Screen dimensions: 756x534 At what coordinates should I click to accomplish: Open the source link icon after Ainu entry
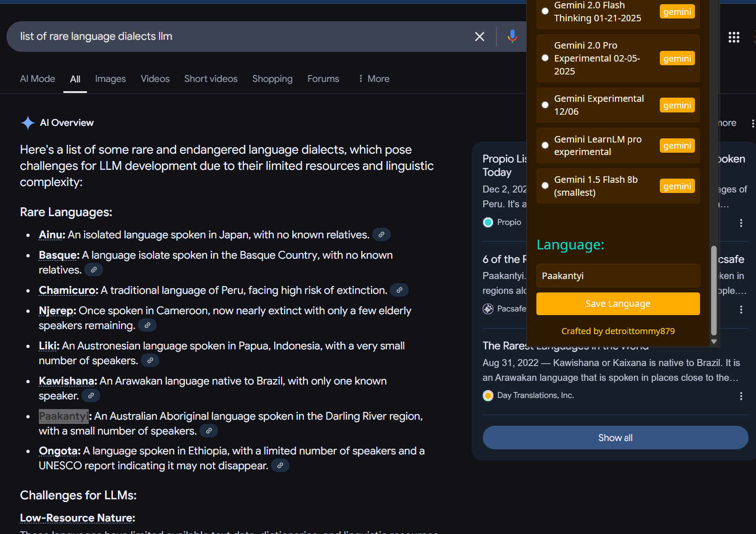[x=381, y=235]
